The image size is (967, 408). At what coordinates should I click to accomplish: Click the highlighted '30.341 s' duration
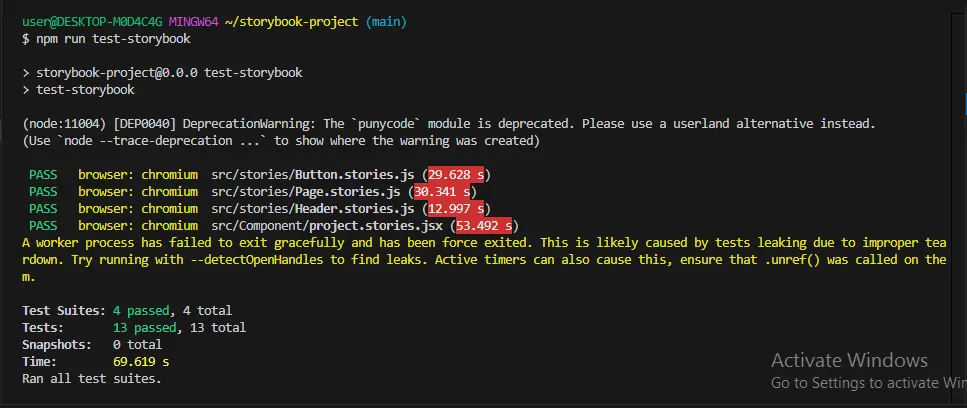[x=442, y=192]
